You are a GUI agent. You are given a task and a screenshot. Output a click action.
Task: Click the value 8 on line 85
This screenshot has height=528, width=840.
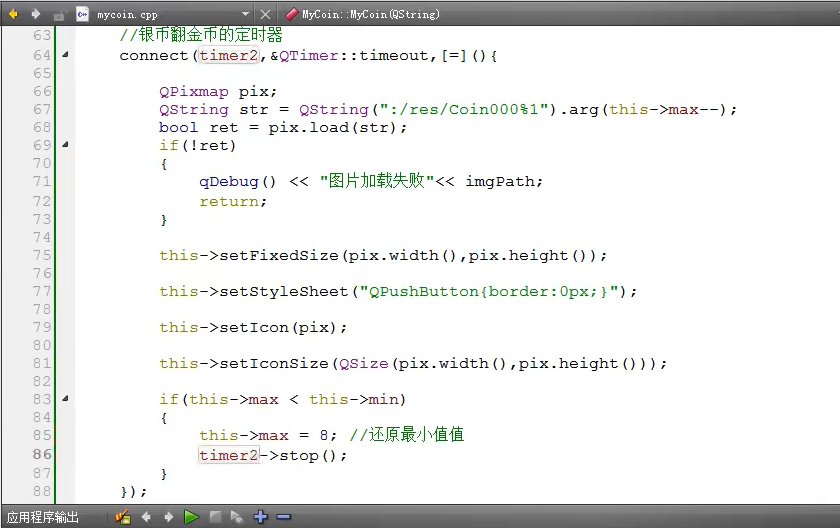click(x=324, y=435)
